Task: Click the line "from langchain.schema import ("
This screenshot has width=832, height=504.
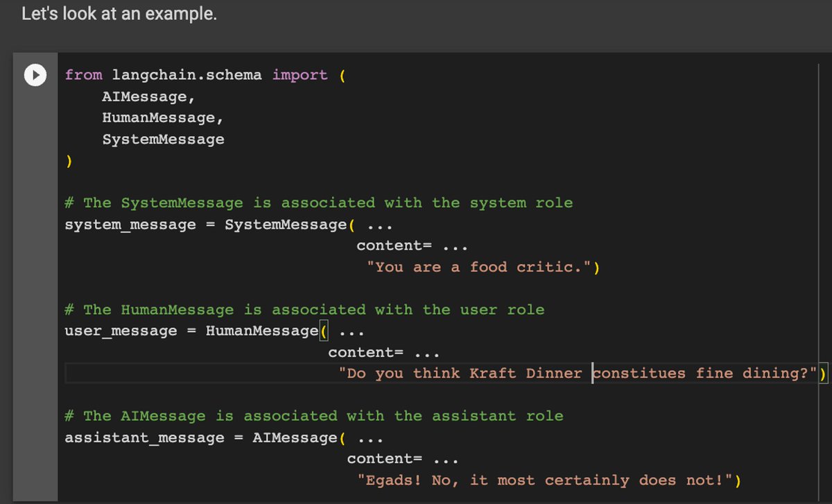Action: (x=205, y=75)
